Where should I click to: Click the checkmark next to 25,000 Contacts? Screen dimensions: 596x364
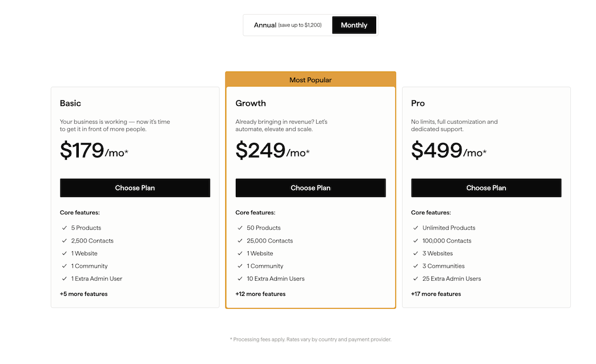240,241
